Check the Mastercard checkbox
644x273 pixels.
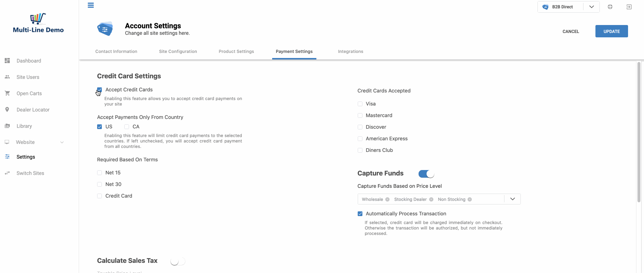click(360, 115)
